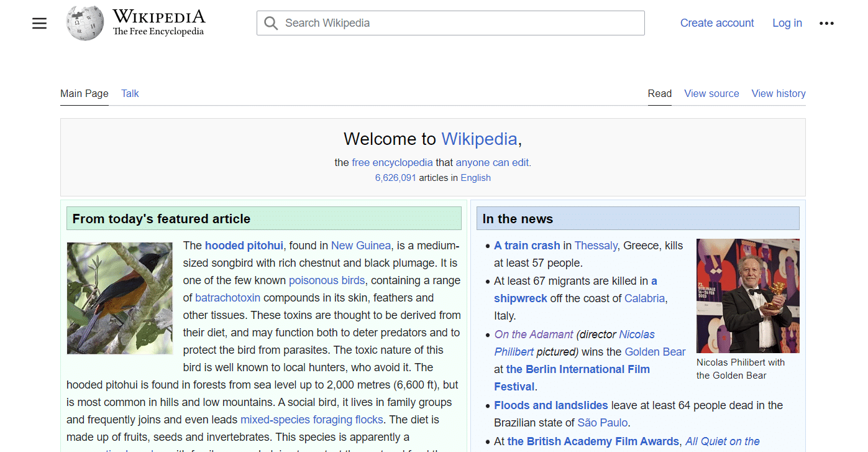Click the Wikipedia link in the welcome heading
The image size is (868, 452).
pyautogui.click(x=479, y=139)
